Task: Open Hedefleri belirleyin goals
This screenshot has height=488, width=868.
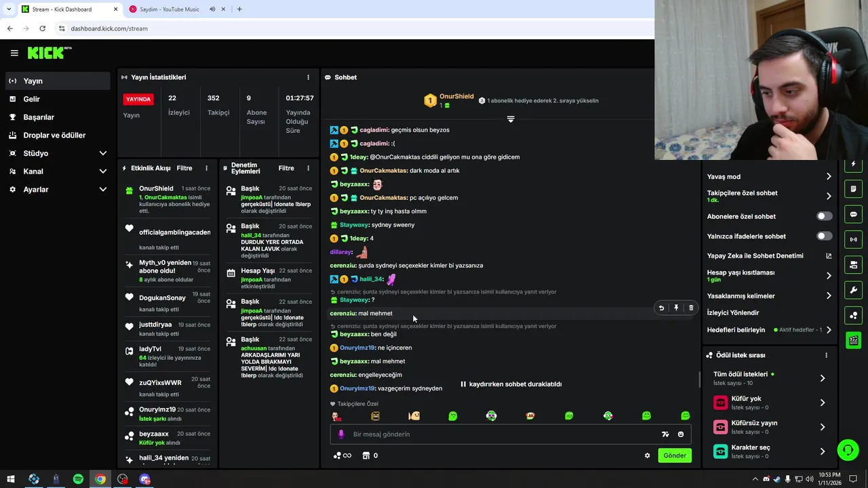Action: (769, 330)
